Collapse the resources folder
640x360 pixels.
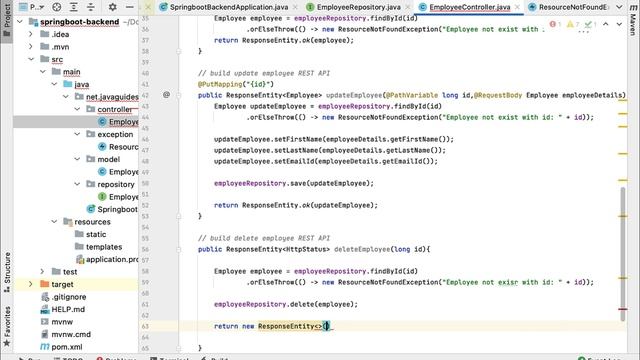point(54,222)
